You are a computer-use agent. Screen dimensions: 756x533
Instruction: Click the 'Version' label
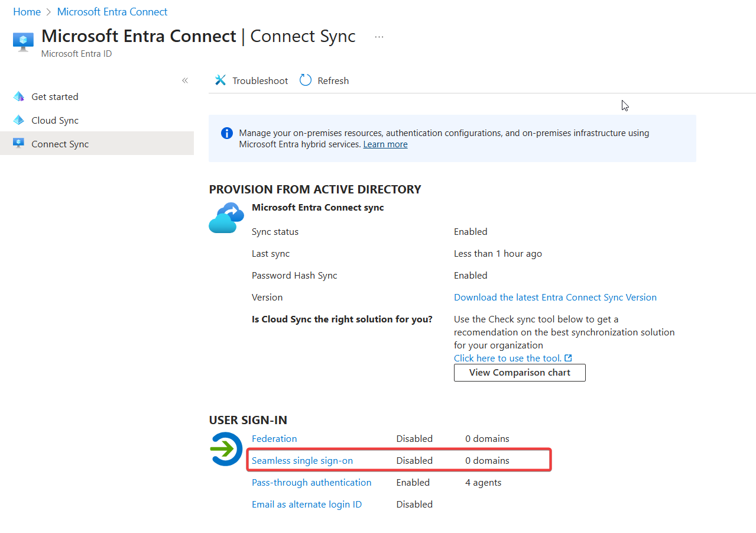(x=267, y=297)
